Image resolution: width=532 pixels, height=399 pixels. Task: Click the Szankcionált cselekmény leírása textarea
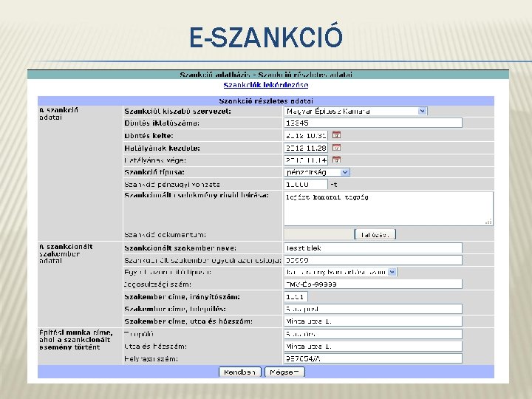pyautogui.click(x=389, y=208)
